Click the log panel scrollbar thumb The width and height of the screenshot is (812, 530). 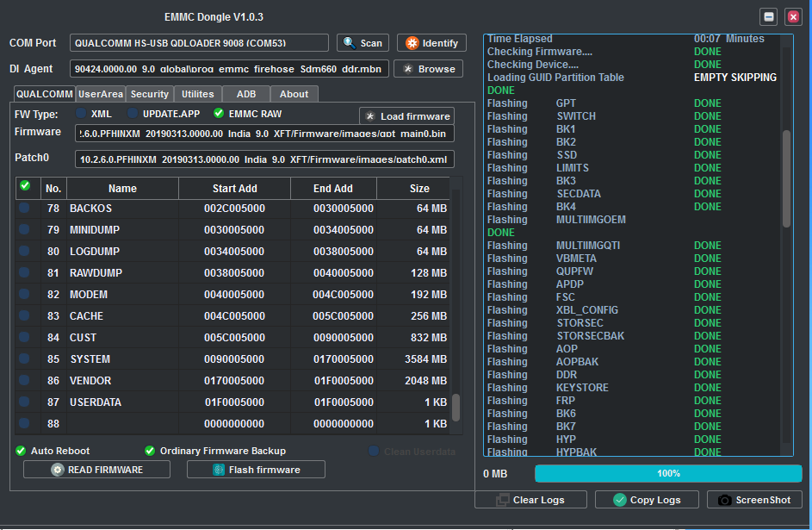(787, 178)
